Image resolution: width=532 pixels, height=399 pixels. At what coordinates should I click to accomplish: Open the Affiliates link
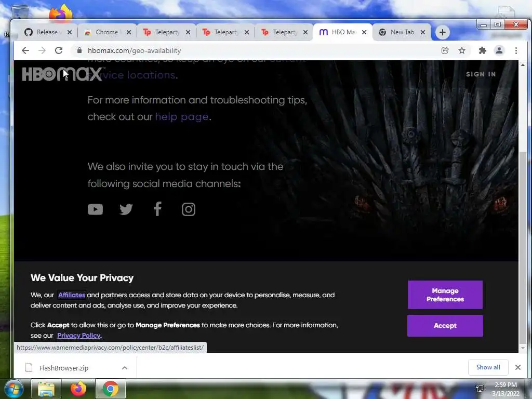click(72, 295)
